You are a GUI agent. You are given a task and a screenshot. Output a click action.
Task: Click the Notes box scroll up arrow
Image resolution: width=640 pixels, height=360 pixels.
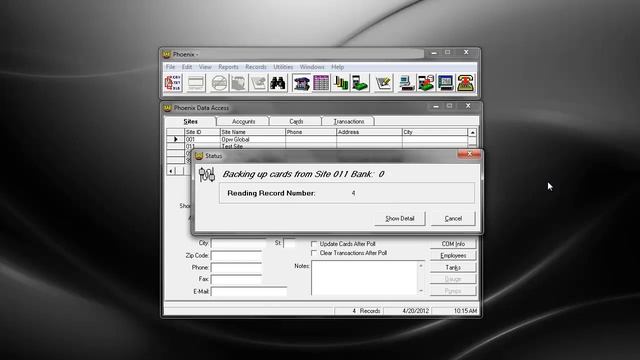421,266
